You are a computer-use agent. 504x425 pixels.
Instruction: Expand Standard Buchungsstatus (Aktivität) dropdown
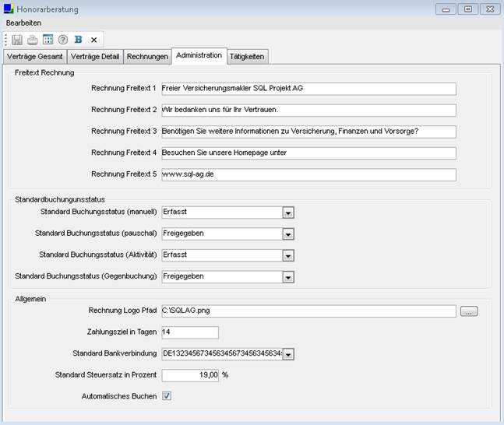pos(287,255)
